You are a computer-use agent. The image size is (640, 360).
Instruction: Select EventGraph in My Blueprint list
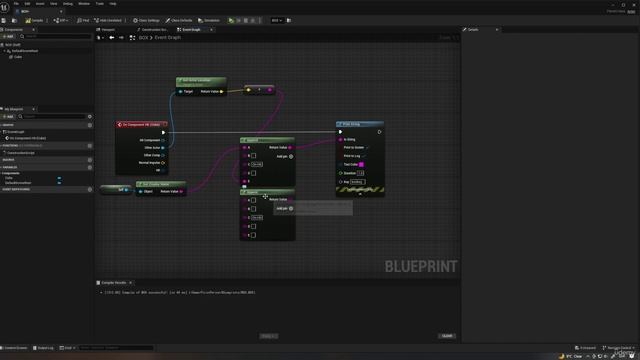point(15,132)
